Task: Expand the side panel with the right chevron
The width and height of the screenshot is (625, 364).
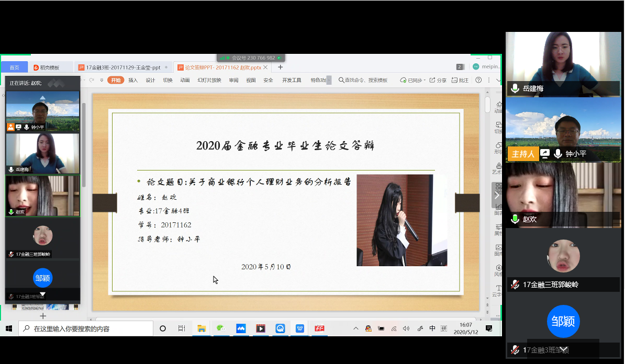Action: click(496, 195)
